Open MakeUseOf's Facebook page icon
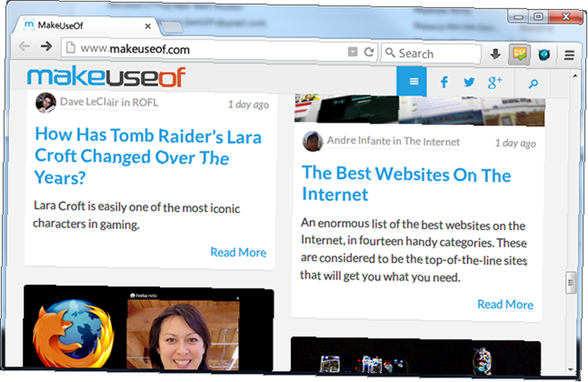The image size is (588, 382). click(445, 82)
